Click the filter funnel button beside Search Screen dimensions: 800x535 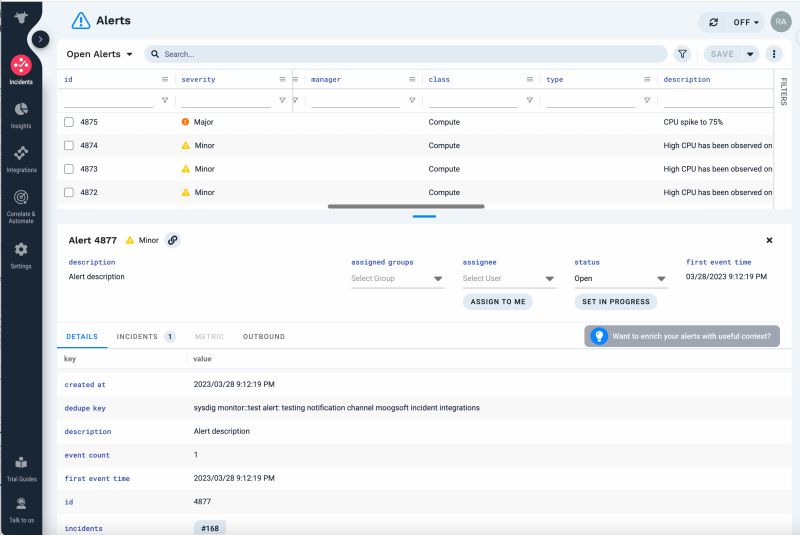(x=682, y=54)
